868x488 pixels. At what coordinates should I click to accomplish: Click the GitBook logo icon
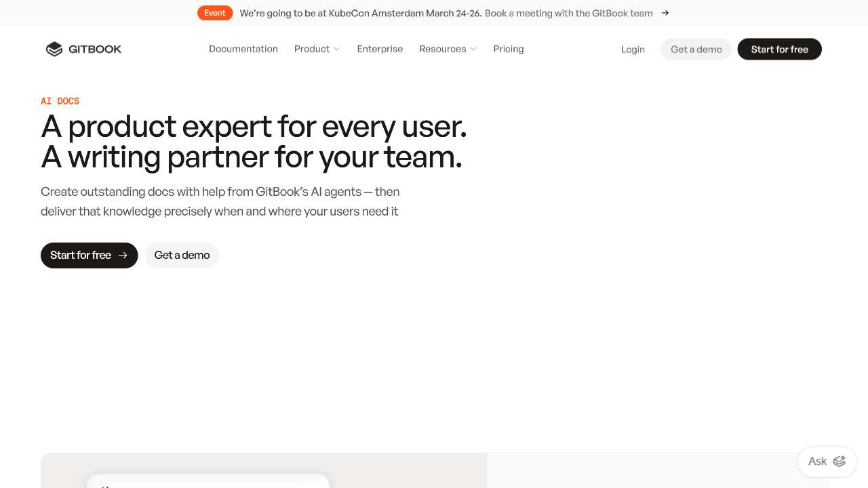pos(54,49)
